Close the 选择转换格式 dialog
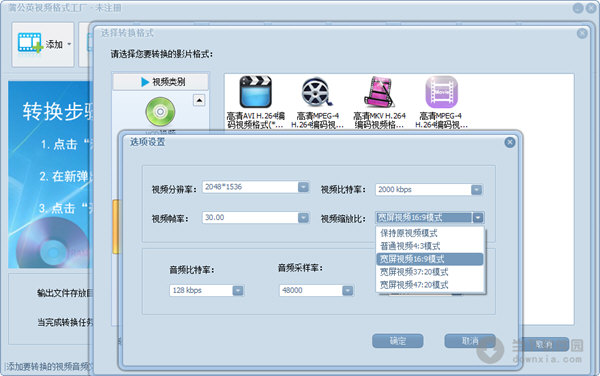 click(582, 34)
